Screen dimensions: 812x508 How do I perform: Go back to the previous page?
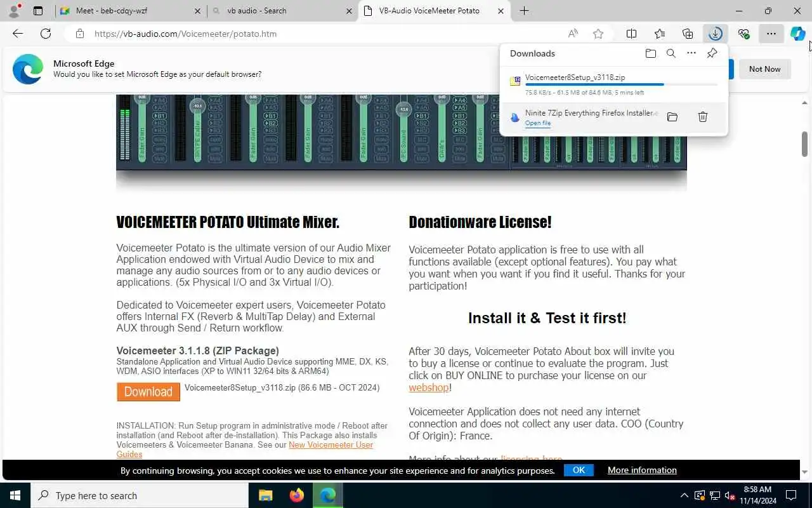pos(18,34)
